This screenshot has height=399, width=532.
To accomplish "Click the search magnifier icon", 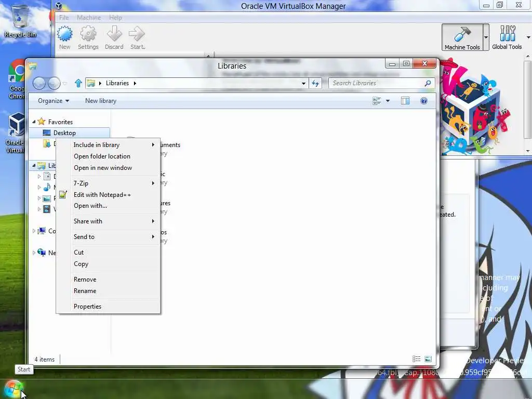I will [x=428, y=83].
